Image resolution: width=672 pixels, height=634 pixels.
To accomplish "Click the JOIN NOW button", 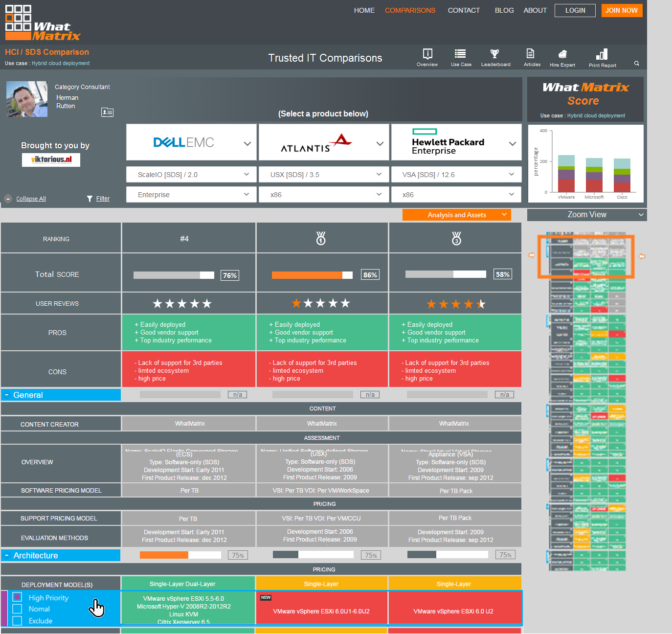I will (622, 10).
